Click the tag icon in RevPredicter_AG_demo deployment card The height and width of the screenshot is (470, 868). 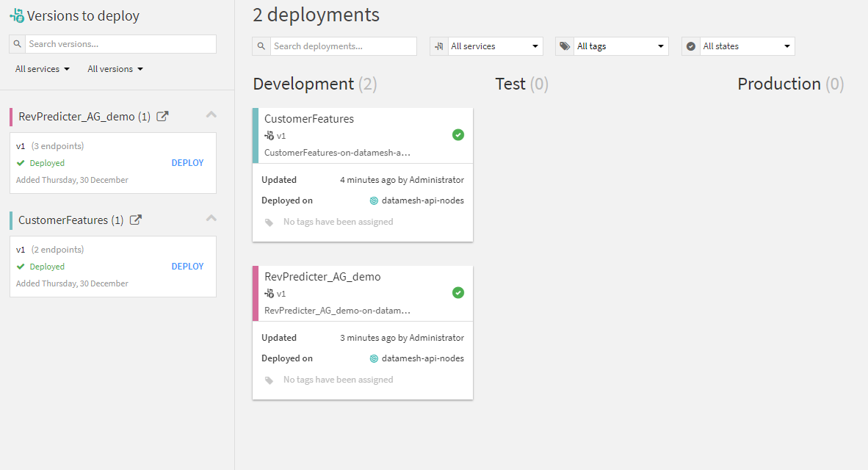point(270,380)
